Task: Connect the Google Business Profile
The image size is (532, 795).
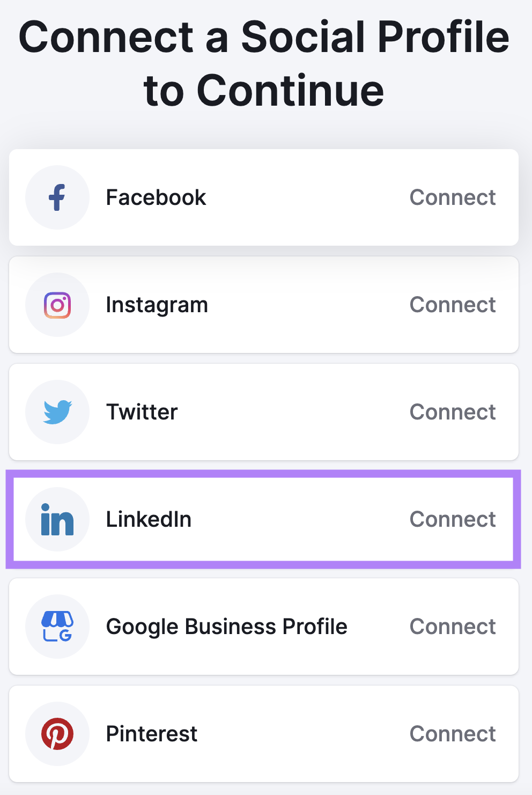Action: (452, 626)
